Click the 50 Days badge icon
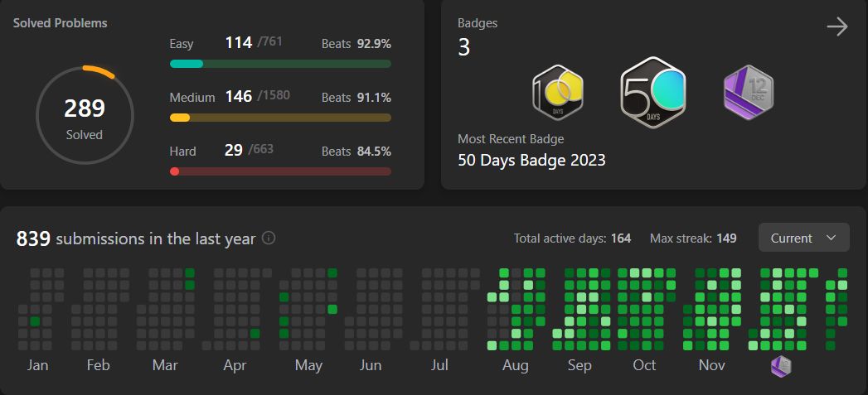Screen dimensions: 868x395 [x=654, y=92]
